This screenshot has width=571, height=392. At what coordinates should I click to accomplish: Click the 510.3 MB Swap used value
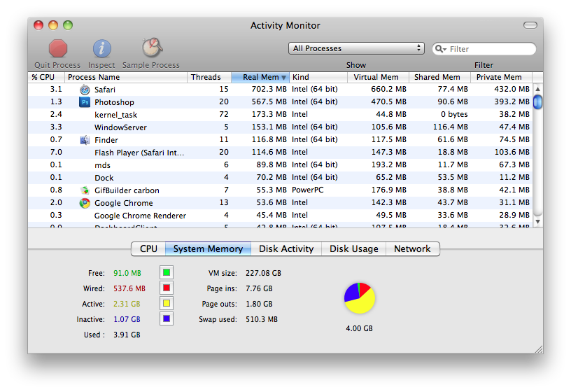pyautogui.click(x=262, y=319)
